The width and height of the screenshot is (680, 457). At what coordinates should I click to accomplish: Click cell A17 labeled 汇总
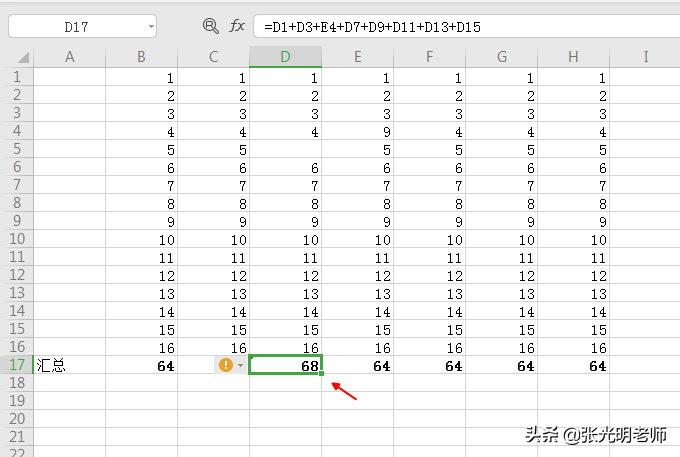[69, 365]
